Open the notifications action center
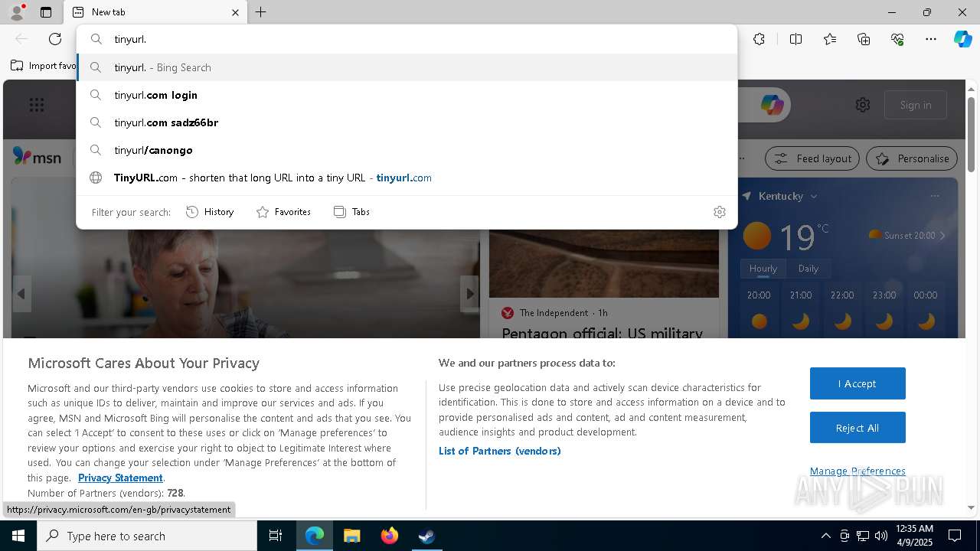Viewport: 980px width, 551px height. (955, 536)
